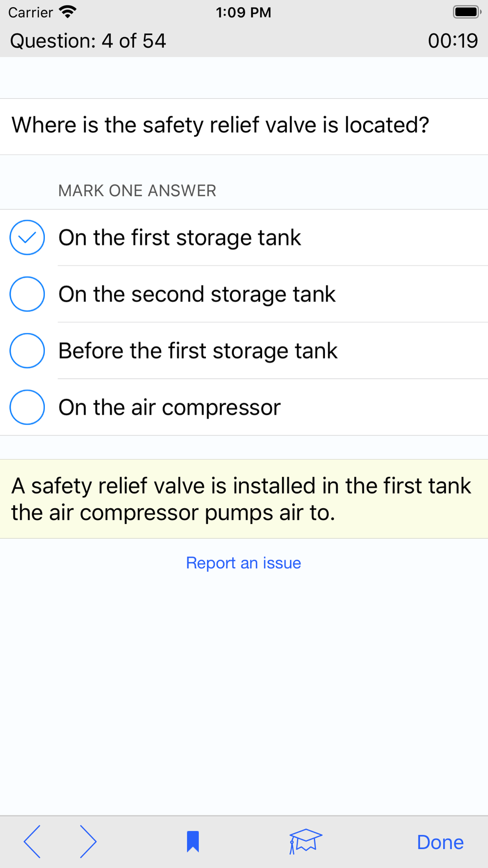Finish the test with the Done button
This screenshot has height=868, width=488.
[x=440, y=842]
